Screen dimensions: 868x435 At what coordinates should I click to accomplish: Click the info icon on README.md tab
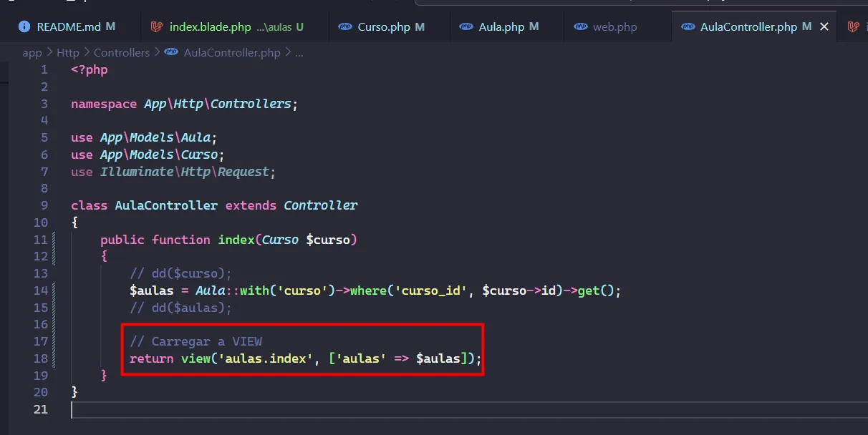pyautogui.click(x=24, y=27)
